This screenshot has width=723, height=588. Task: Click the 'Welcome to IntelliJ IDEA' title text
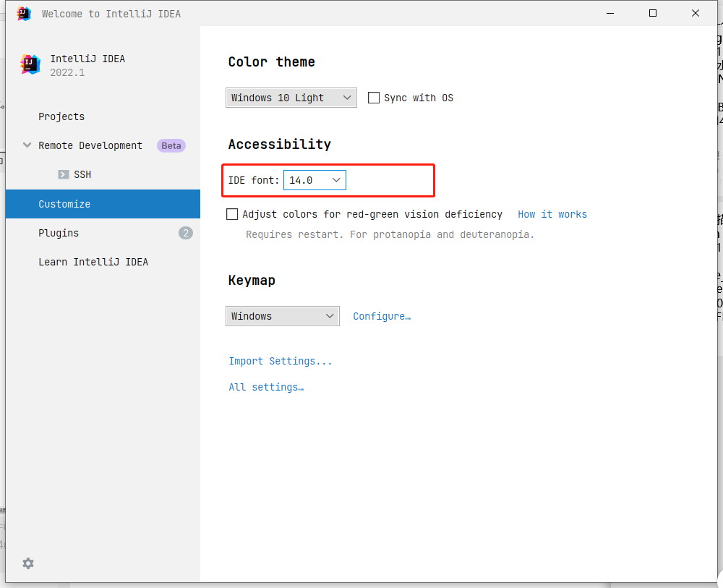coord(111,14)
